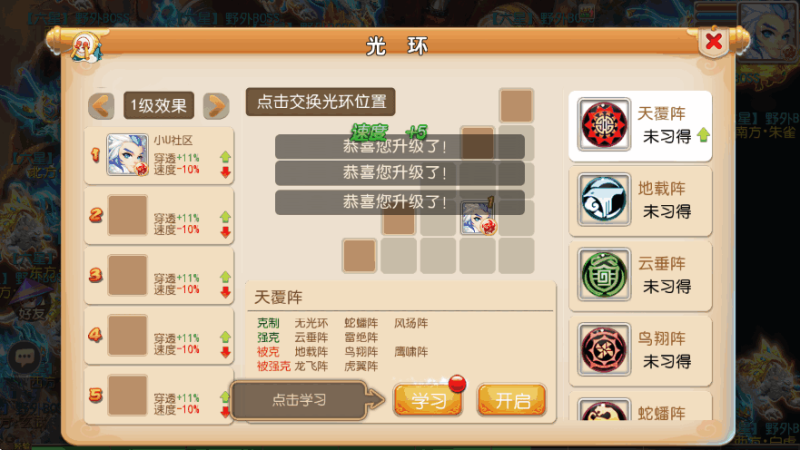Screen dimensions: 800x450
Task: Click the brown tile at the grid's bottom left
Action: 359,256
